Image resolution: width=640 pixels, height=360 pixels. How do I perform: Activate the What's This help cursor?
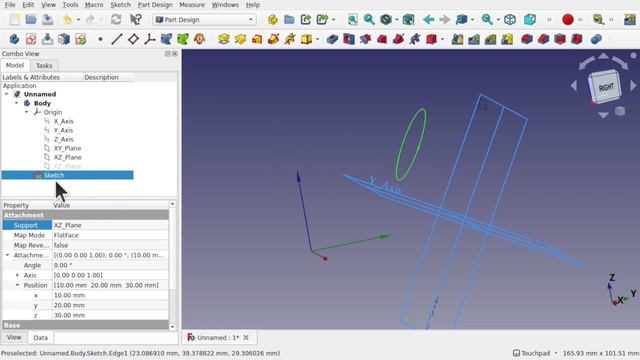[x=136, y=19]
